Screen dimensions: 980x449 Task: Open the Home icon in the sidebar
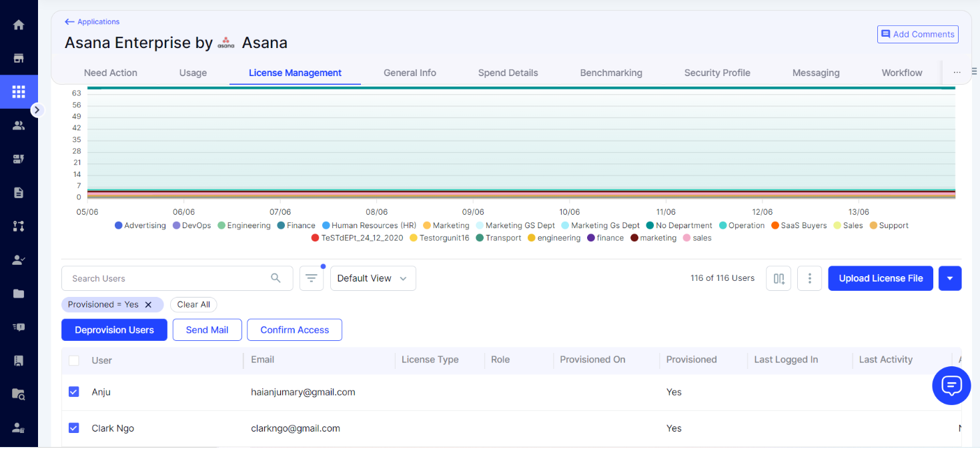coord(18,24)
